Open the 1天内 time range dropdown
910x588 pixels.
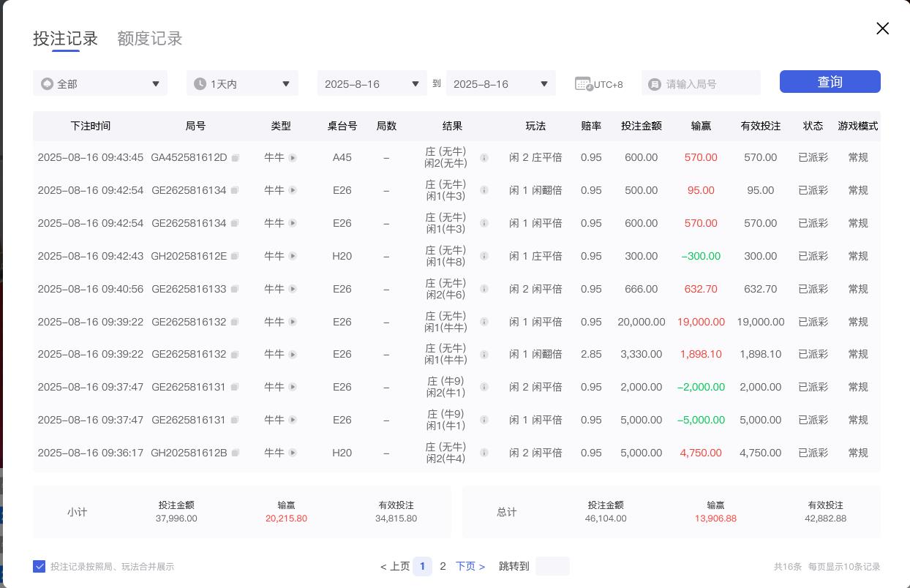pos(242,84)
